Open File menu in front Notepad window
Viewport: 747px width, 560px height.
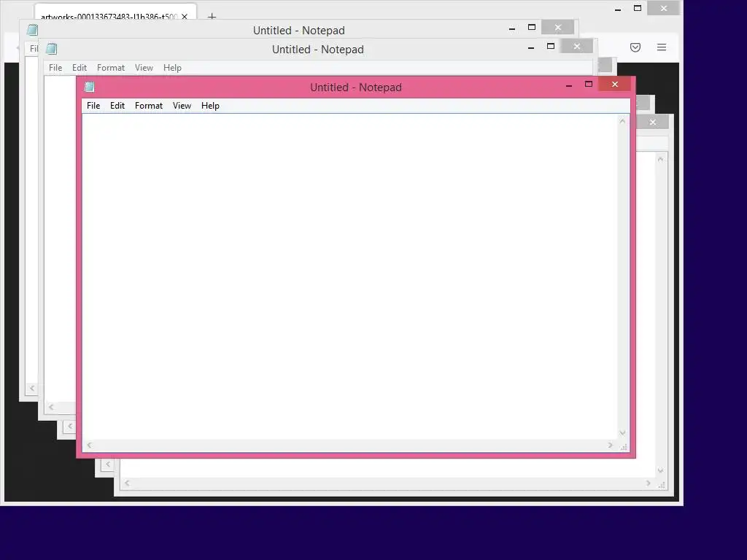93,106
